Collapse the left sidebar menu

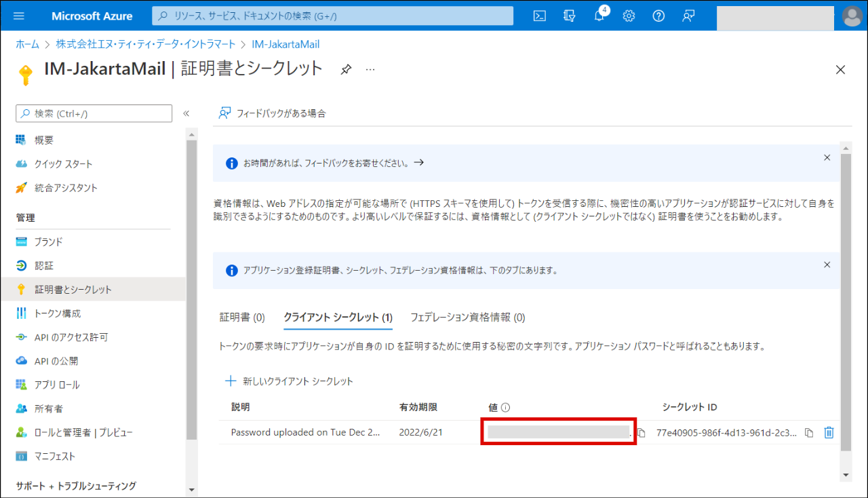[x=186, y=113]
